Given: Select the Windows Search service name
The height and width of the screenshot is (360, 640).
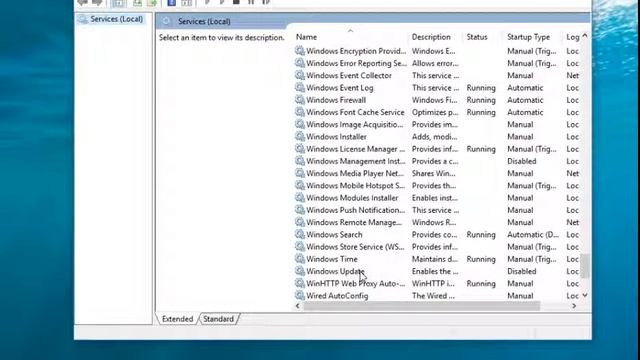Looking at the screenshot, I should tap(334, 234).
